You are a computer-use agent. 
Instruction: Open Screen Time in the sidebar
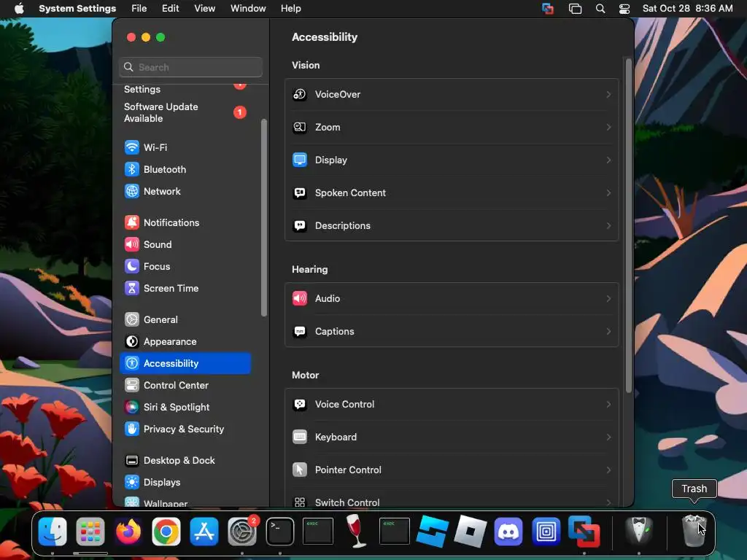point(185,289)
